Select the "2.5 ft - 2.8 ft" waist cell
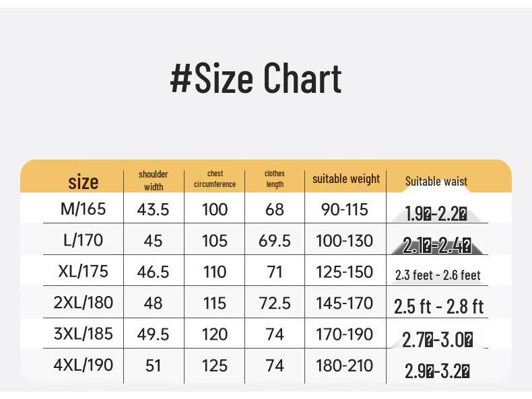The image size is (532, 399). 438,307
